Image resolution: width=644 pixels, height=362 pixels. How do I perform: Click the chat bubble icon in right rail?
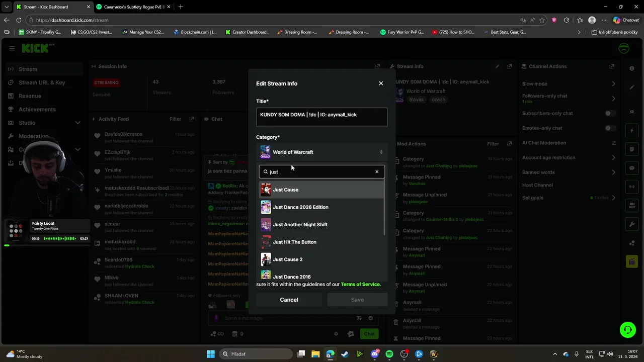pyautogui.click(x=632, y=168)
